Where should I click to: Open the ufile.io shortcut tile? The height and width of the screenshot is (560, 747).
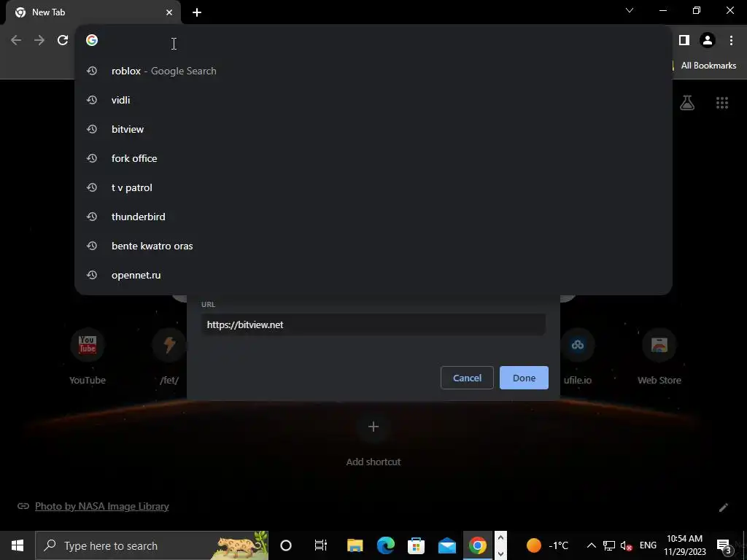tap(578, 356)
